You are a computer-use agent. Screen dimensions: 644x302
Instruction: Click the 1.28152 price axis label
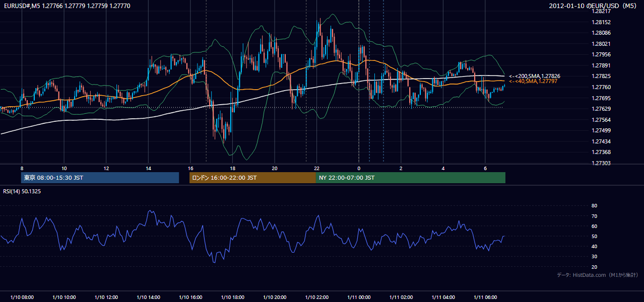(602, 22)
